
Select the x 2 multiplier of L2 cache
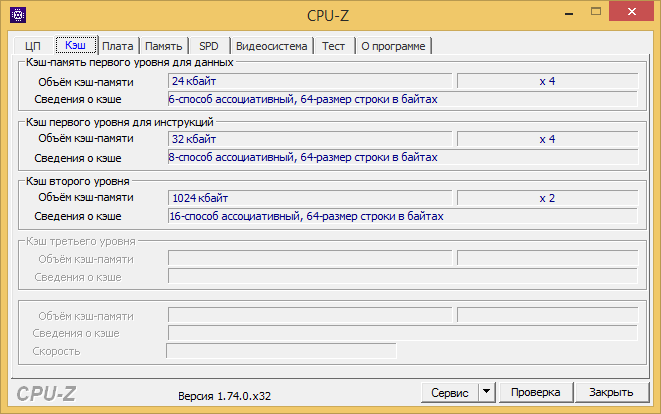[x=547, y=198]
